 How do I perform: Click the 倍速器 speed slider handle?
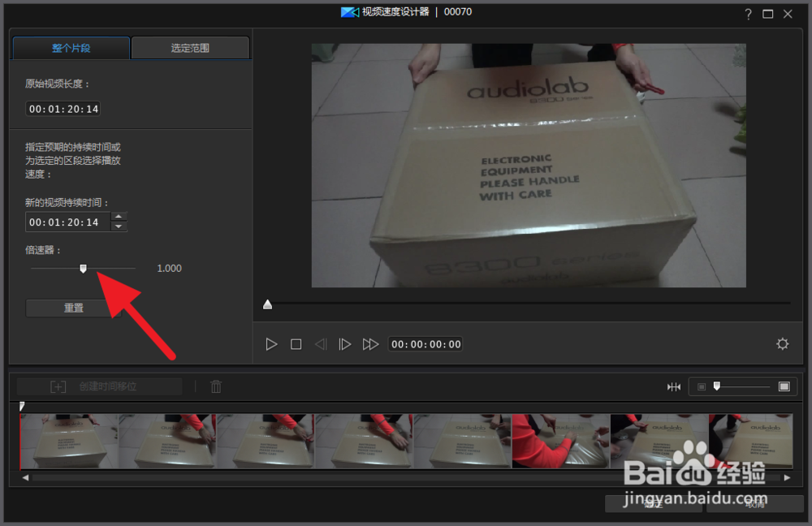coord(83,268)
